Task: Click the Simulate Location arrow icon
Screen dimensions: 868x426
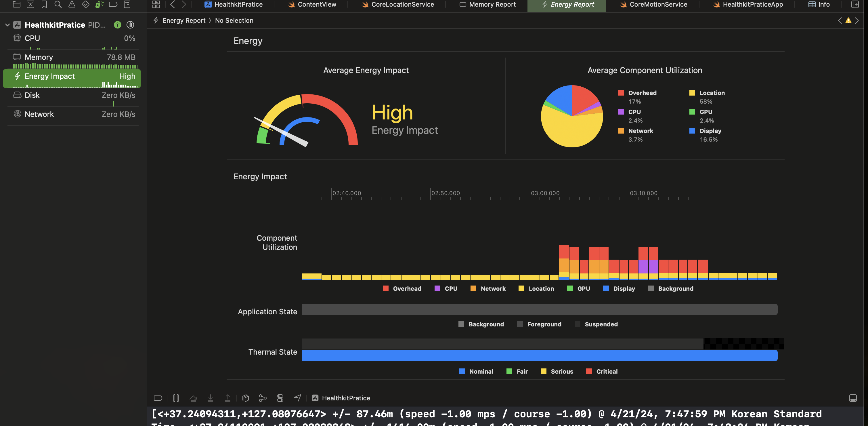Action: pos(297,398)
